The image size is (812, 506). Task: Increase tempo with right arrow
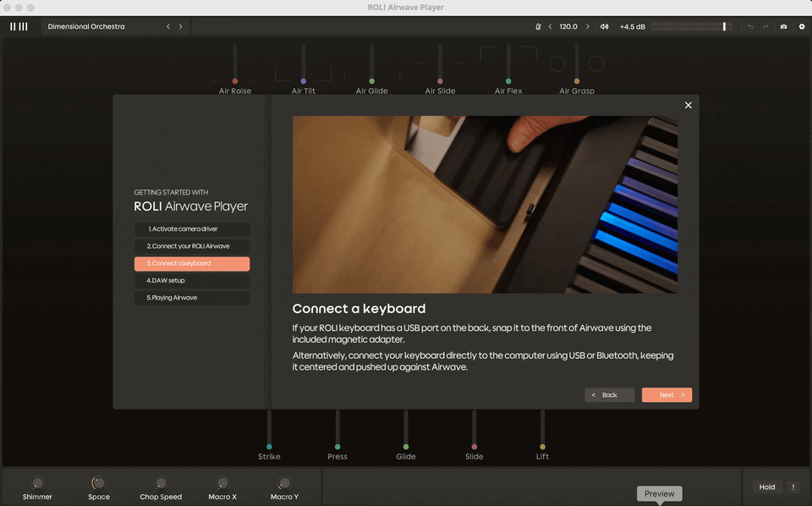tap(587, 26)
